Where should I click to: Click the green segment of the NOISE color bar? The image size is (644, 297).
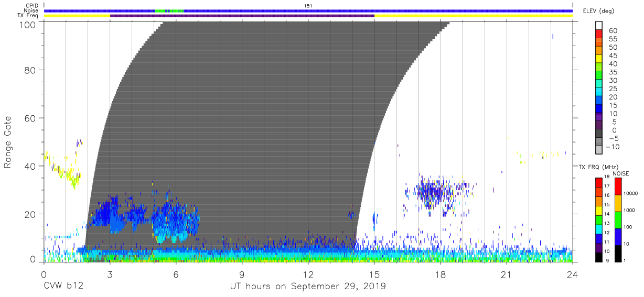pos(618,219)
